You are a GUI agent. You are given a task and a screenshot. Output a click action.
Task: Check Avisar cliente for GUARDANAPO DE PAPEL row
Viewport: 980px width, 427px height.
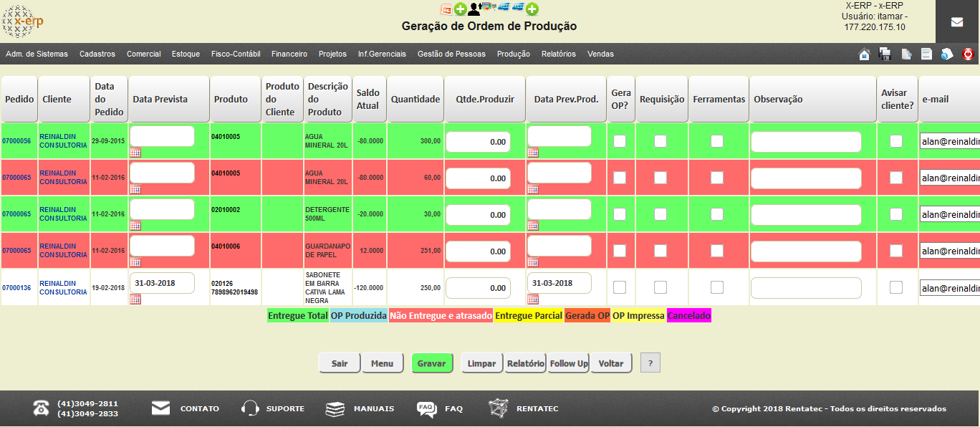pos(896,251)
